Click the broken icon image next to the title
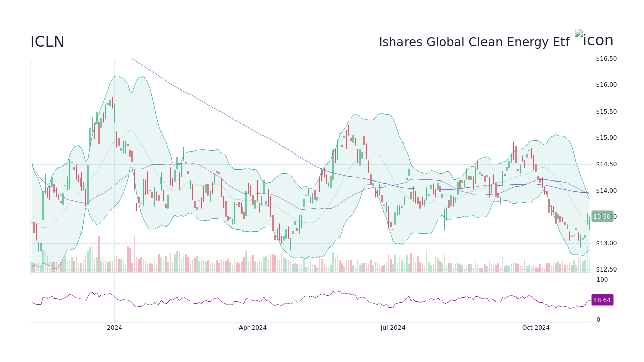The image size is (644, 362). 594,39
